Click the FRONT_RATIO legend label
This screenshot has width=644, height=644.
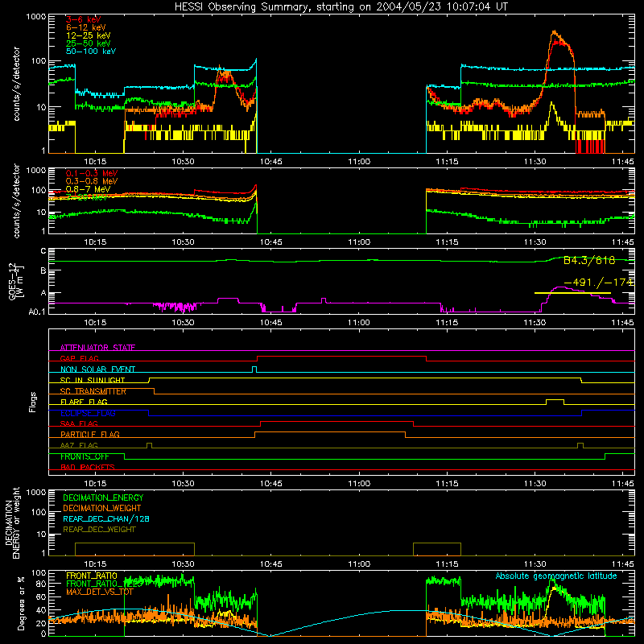tap(92, 576)
